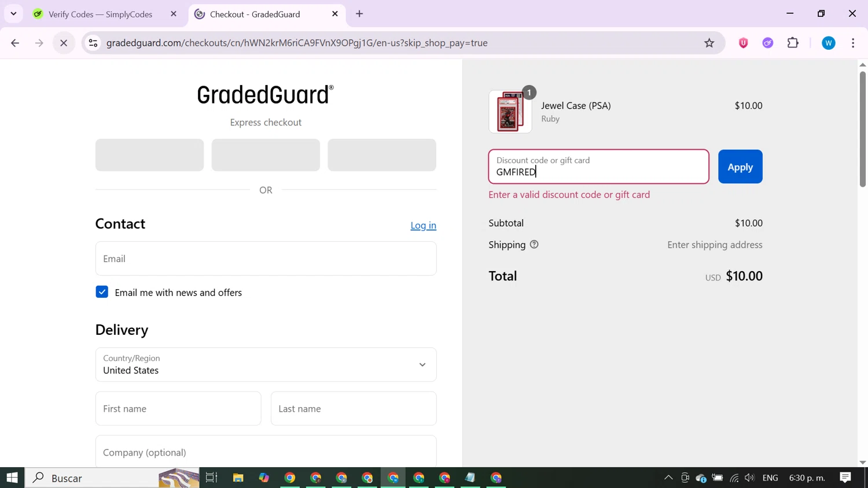Open Chrome three-dot menu
Viewport: 868px width, 488px height.
(x=853, y=43)
